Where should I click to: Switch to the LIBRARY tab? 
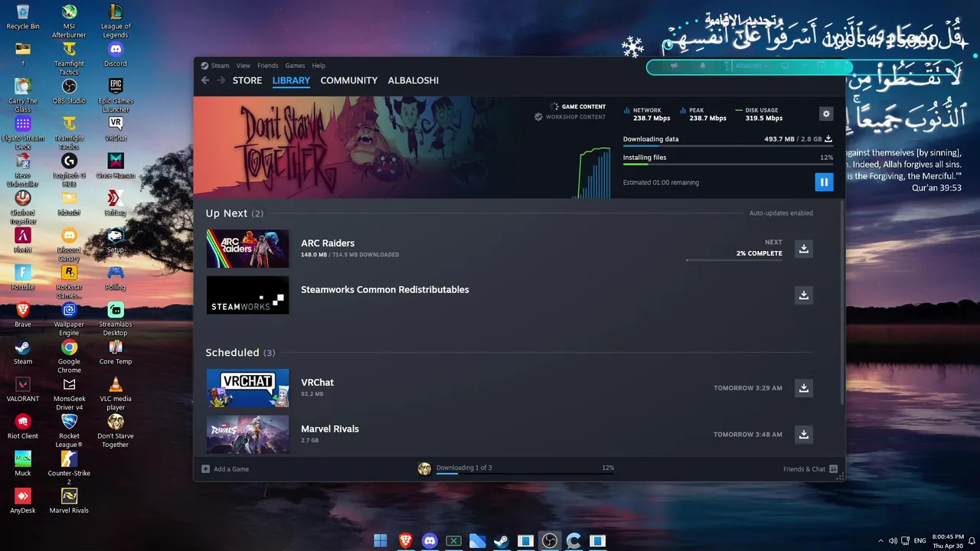coord(291,80)
